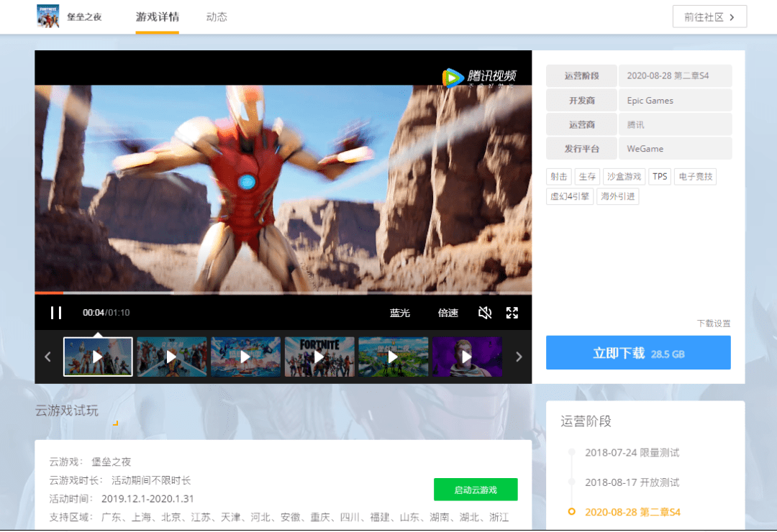
Task: Select the 射击 tag
Action: [x=558, y=176]
